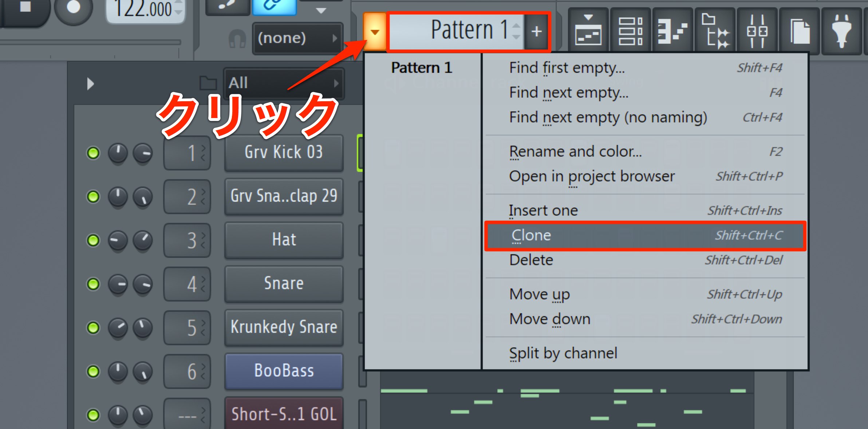The width and height of the screenshot is (868, 429).
Task: Toggle the link icon button
Action: click(x=274, y=6)
